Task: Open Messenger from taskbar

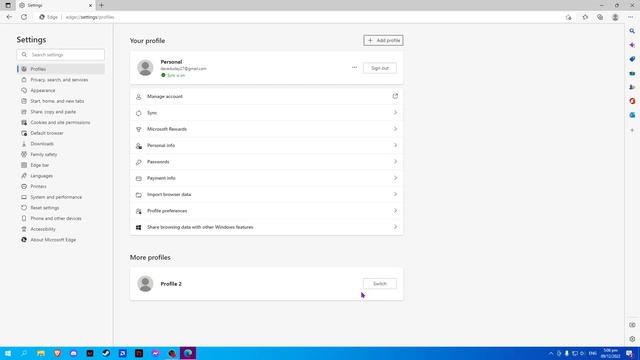Action: pos(156,353)
